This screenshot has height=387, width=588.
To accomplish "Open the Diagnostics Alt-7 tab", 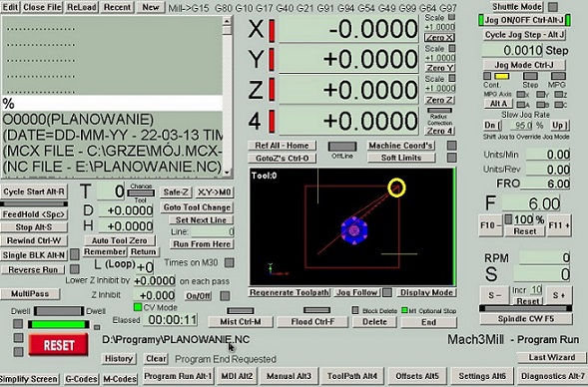I will [x=552, y=376].
